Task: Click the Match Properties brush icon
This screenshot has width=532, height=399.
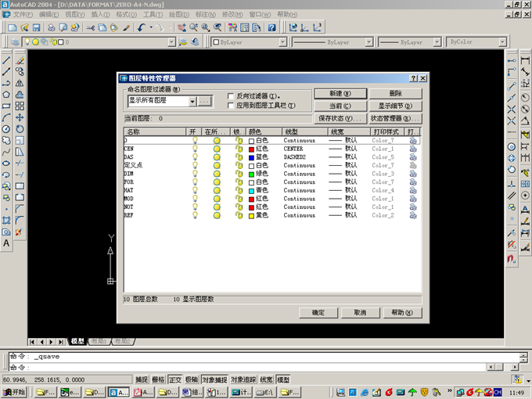Action: click(x=126, y=27)
